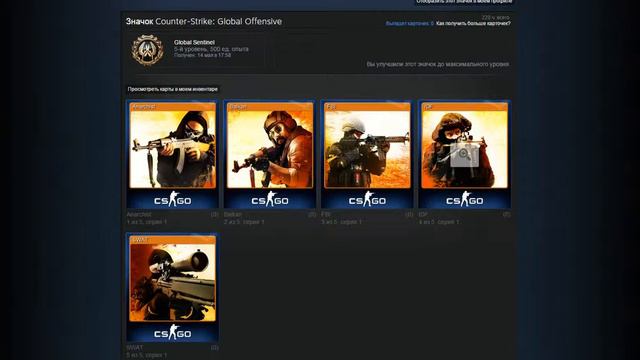Click the CS:GO logo on the Anarchist card
The image size is (640, 360).
point(173,199)
